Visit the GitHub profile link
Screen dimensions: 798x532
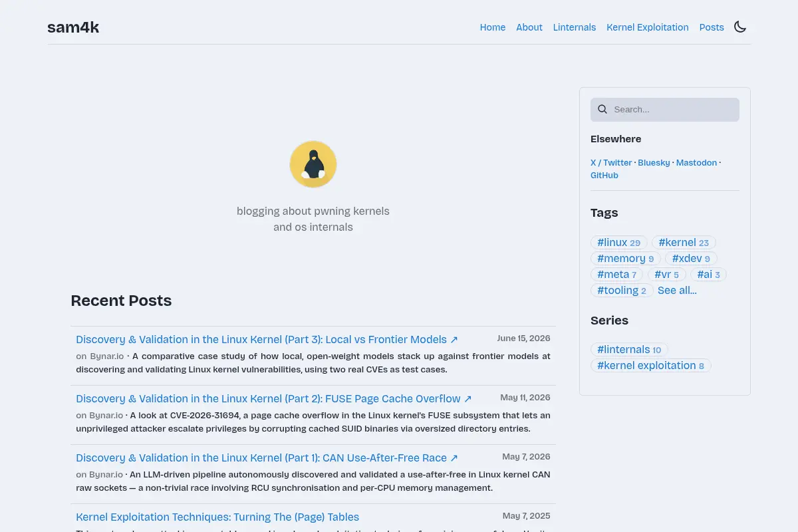point(604,175)
